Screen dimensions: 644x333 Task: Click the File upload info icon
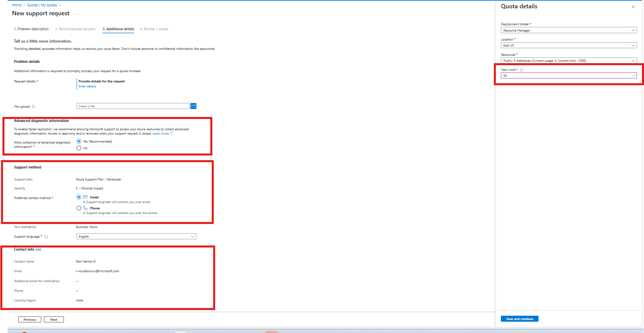point(33,107)
